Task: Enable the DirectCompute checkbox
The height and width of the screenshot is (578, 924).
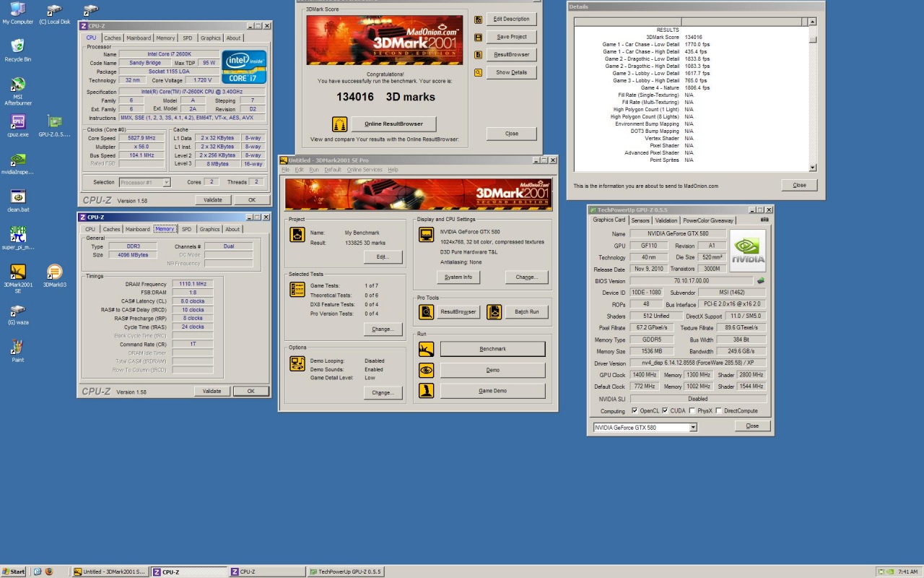Action: tap(718, 410)
